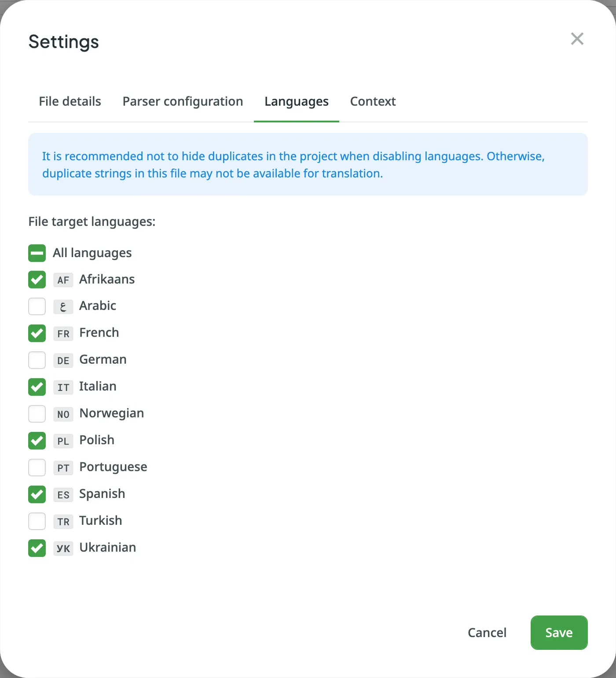Image resolution: width=616 pixels, height=678 pixels.
Task: Open the Parser configuration tab
Action: coord(182,102)
